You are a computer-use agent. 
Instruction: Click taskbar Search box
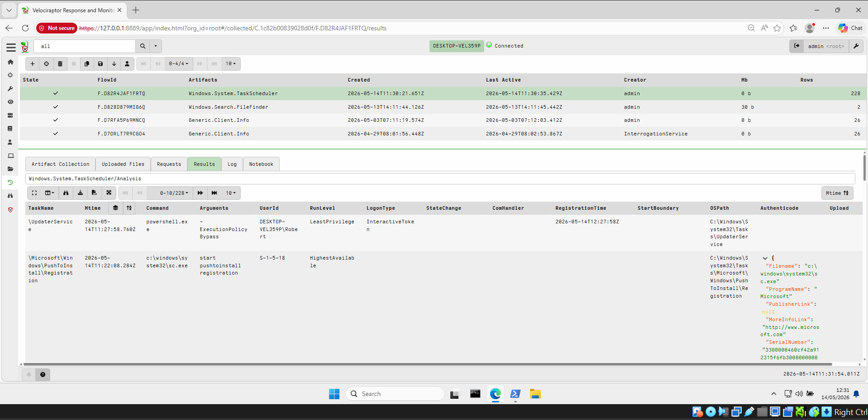(395, 394)
